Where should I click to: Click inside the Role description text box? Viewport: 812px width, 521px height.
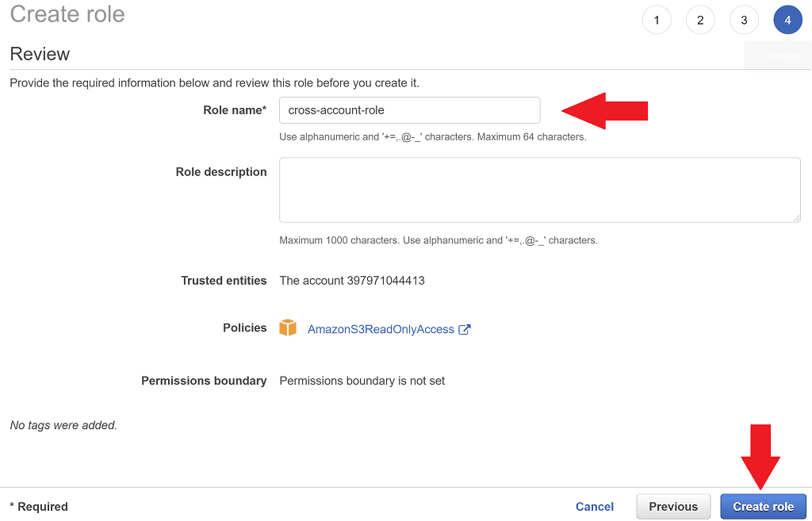539,190
